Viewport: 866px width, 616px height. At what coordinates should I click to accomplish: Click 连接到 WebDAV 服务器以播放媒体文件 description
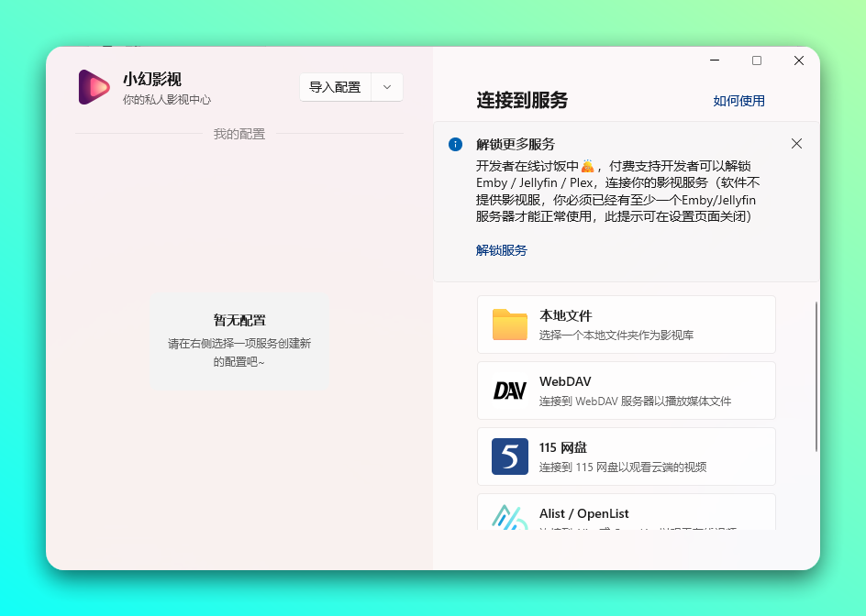tap(635, 401)
